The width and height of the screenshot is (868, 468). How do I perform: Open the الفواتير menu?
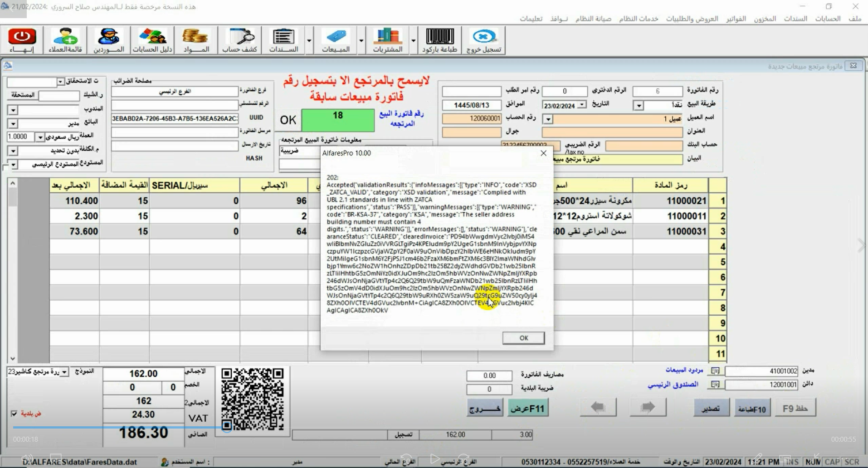pyautogui.click(x=736, y=19)
